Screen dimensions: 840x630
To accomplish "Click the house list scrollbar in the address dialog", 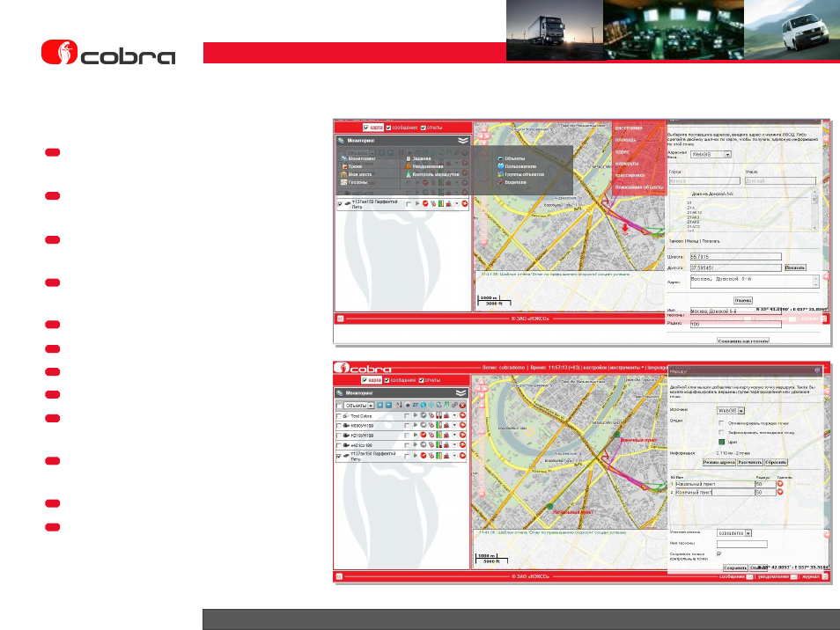I will [814, 209].
